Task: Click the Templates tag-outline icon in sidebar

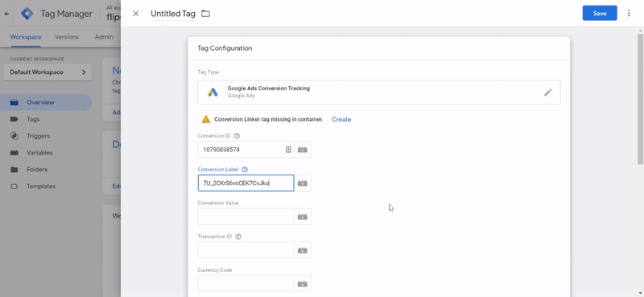Action: pyautogui.click(x=14, y=187)
